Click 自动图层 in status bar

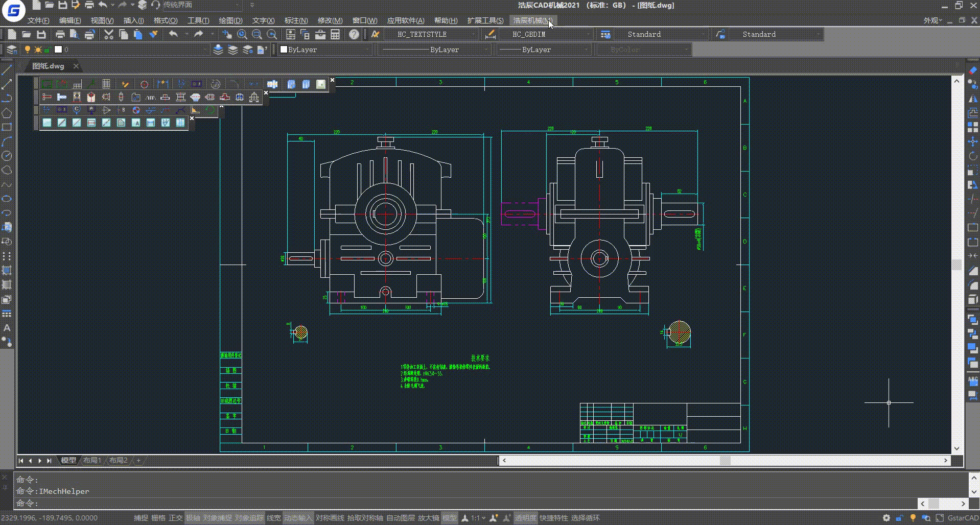[401, 518]
